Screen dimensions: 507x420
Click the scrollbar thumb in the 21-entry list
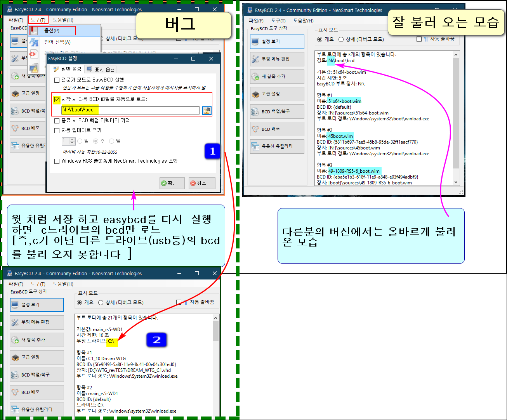point(216,331)
